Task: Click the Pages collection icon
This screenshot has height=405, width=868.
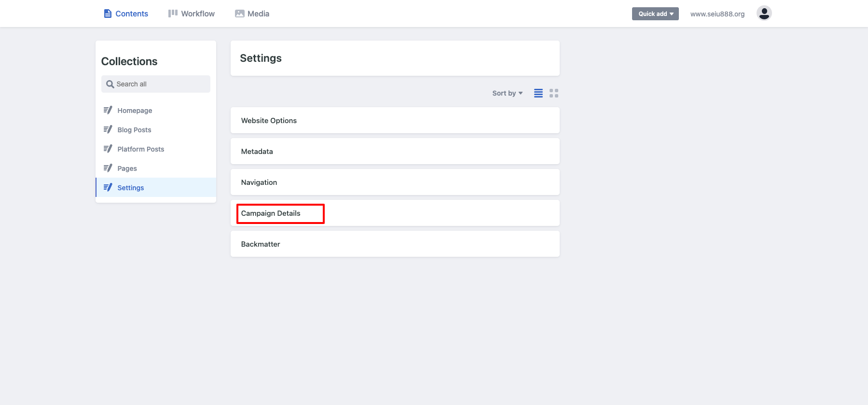Action: pyautogui.click(x=108, y=168)
